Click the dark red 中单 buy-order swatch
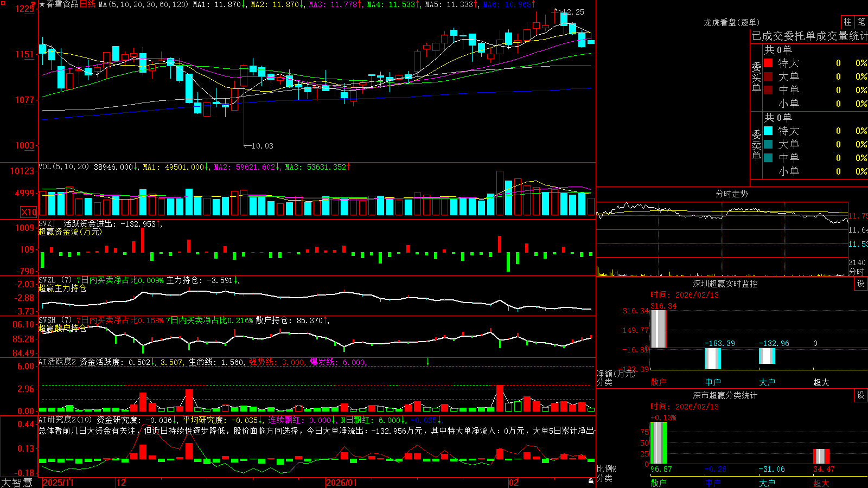 click(x=768, y=90)
